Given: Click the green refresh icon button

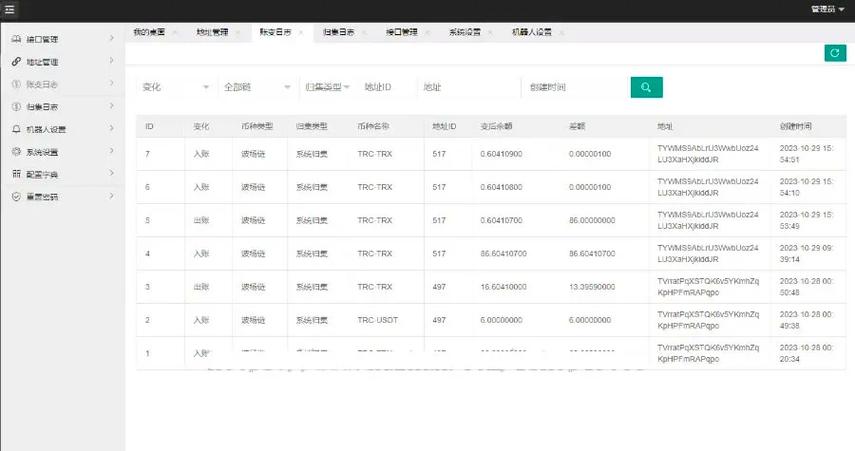Looking at the screenshot, I should [835, 53].
